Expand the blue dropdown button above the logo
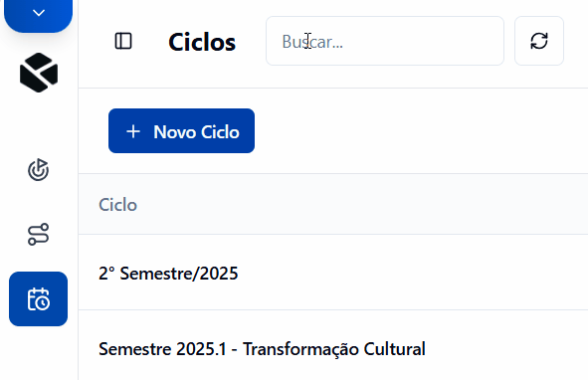588x380 pixels. (38, 15)
